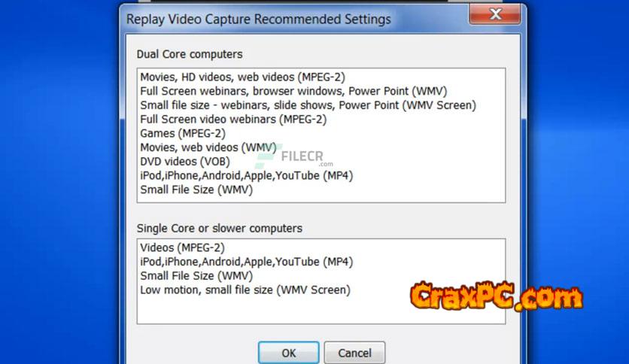629x364 pixels.
Task: Click the Cancel button
Action: 354,353
